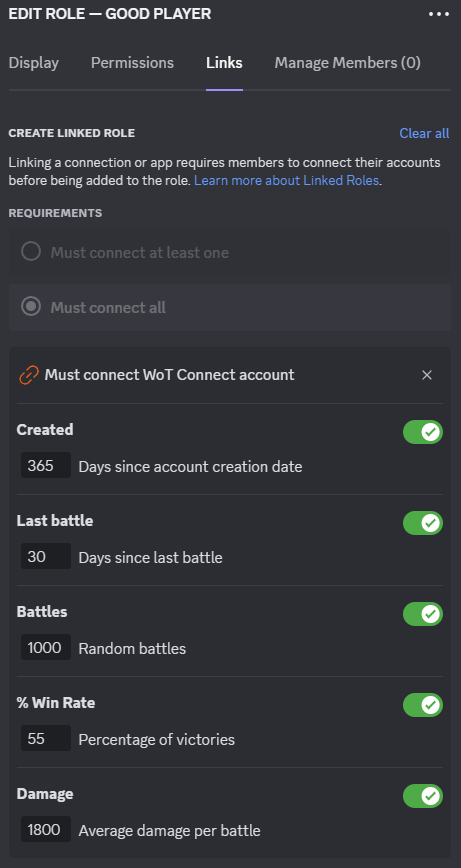Disable the Damage requirement toggle
461x868 pixels.
pyautogui.click(x=423, y=796)
